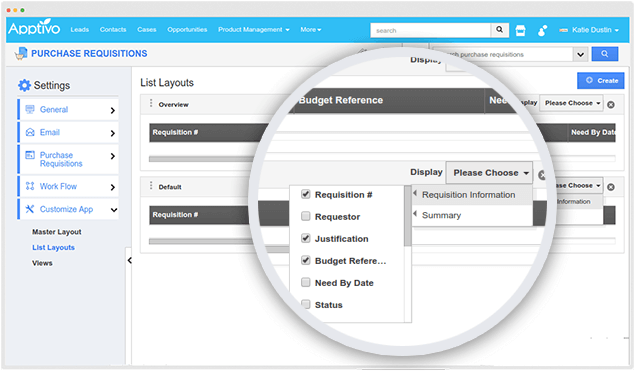This screenshot has width=635, height=371.
Task: Check the Requisition # checkbox
Action: pos(306,194)
